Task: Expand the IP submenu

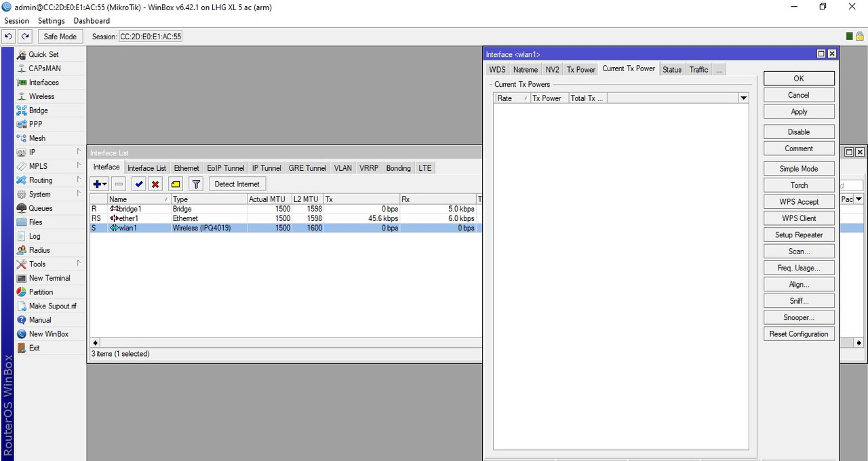Action: pyautogui.click(x=50, y=152)
